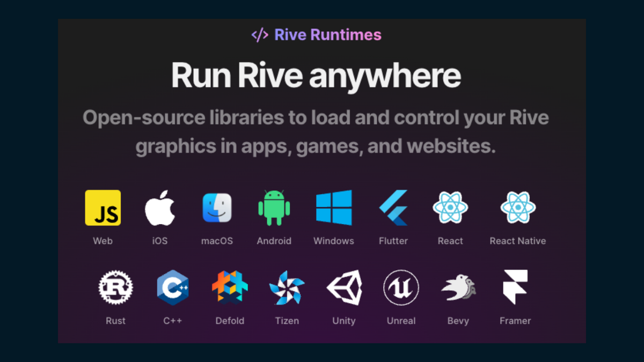Screen dimensions: 644x362
Task: Select the C++ hexagon icon
Action: [x=173, y=287]
